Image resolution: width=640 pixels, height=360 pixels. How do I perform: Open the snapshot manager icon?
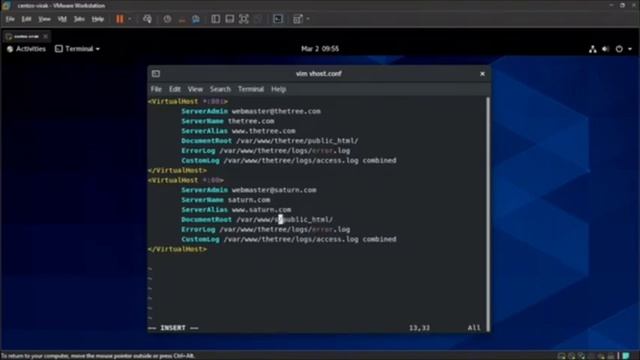(196, 19)
